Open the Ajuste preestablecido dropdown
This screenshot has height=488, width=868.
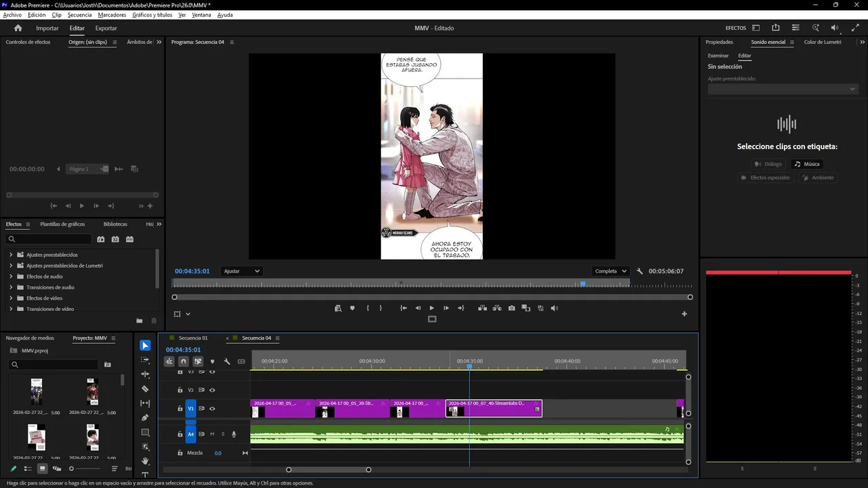tap(783, 89)
